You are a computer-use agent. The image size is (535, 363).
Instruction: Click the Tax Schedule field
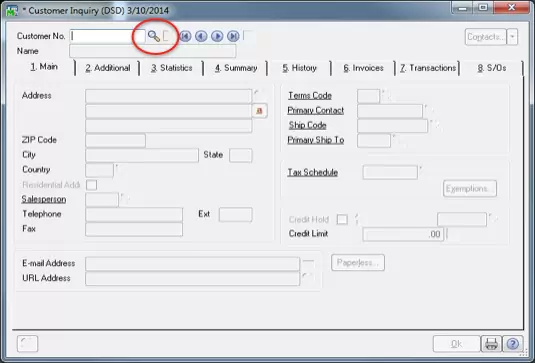point(390,172)
